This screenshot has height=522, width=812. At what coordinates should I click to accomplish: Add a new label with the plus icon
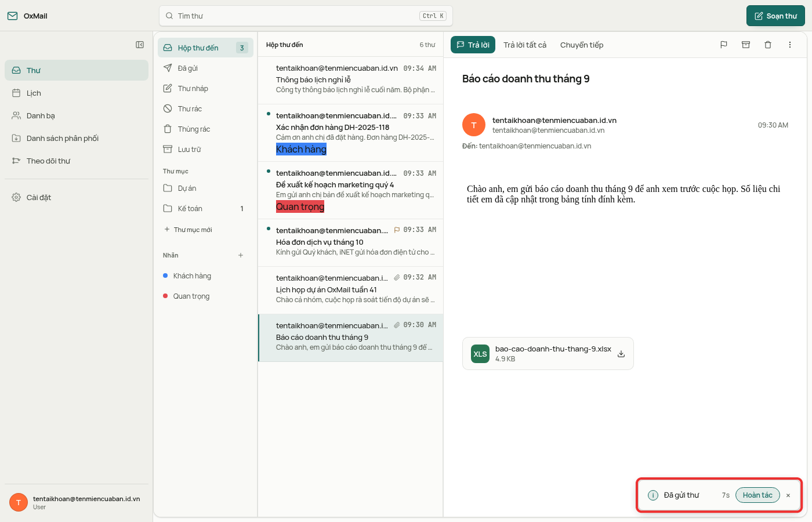click(x=241, y=255)
